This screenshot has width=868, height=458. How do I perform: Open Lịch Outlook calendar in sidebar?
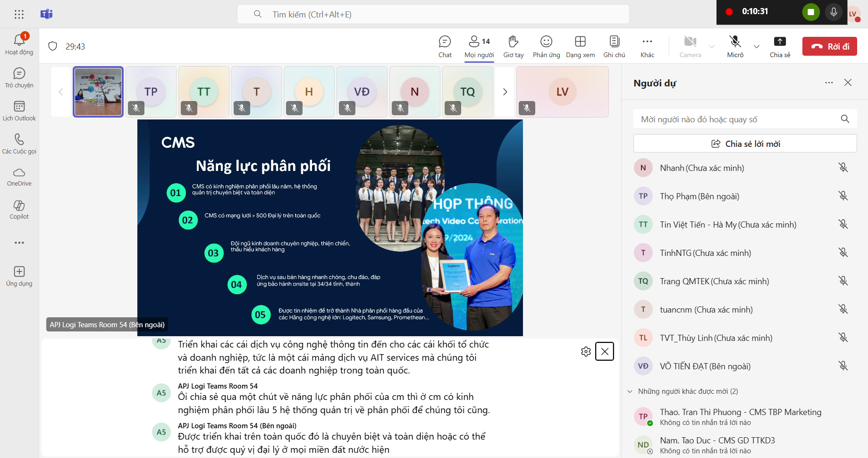tap(19, 111)
